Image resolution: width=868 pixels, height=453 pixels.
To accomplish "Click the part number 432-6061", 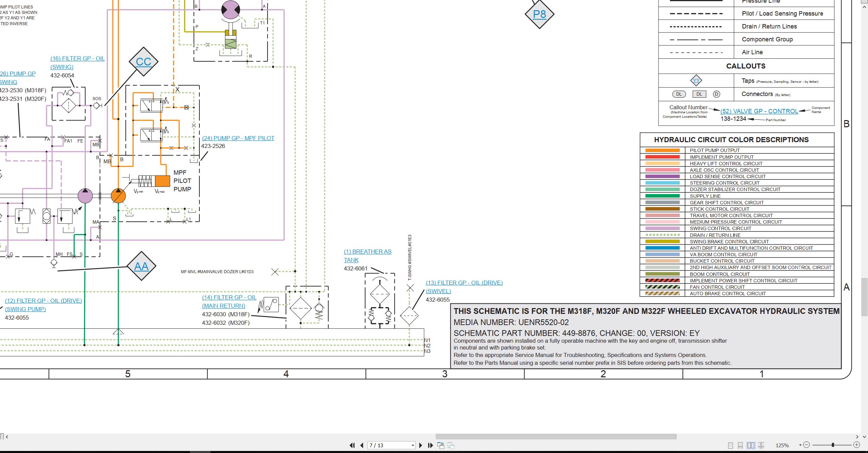I will (356, 268).
